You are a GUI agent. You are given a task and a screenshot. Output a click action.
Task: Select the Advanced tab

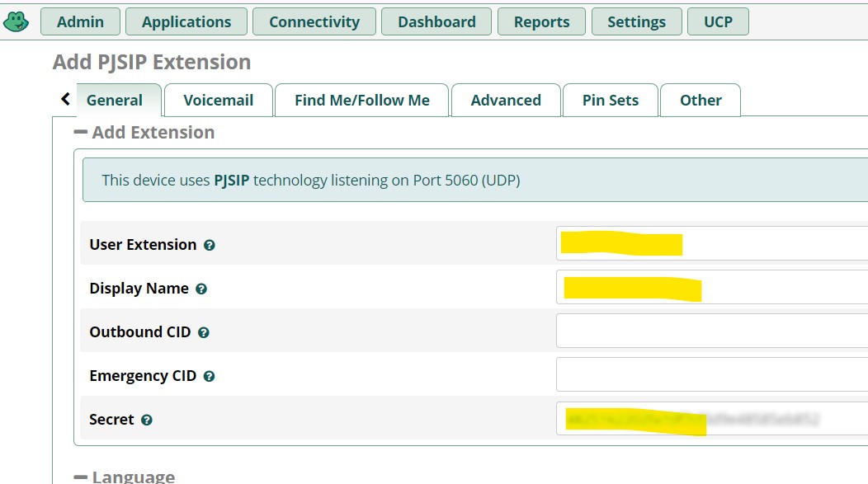[x=506, y=101]
